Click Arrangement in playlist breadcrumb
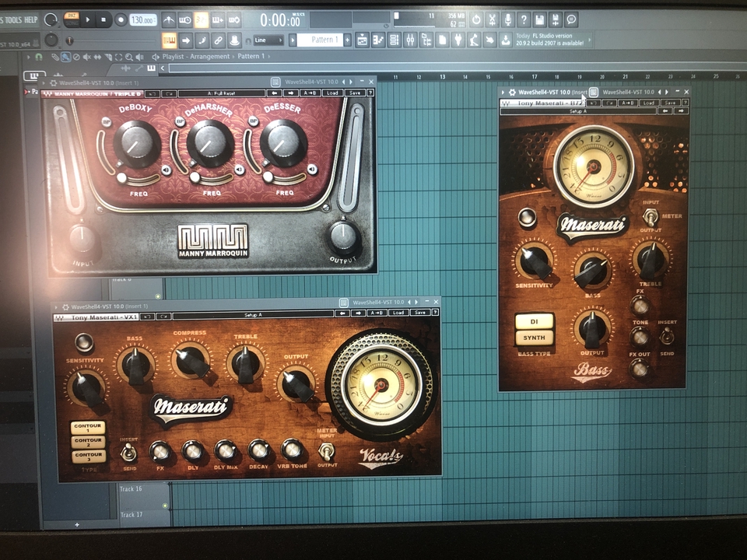747x560 pixels. pos(209,56)
